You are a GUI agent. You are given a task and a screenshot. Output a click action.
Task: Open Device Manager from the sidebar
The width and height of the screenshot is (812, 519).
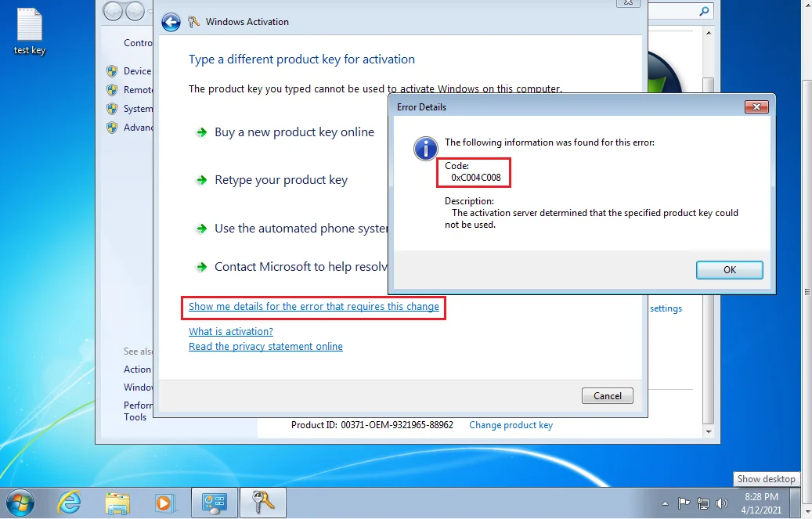coord(139,70)
